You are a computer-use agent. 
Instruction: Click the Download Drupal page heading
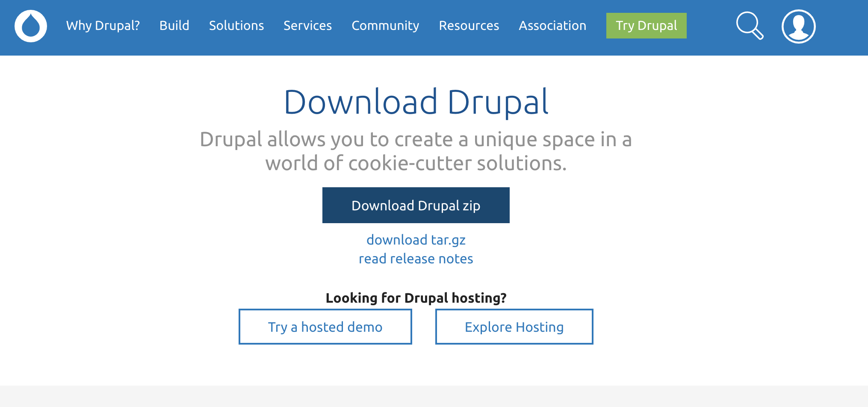tap(416, 101)
